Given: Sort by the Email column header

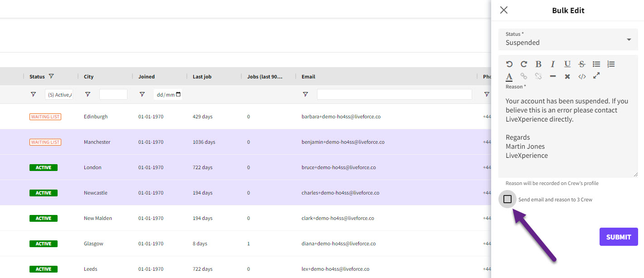Looking at the screenshot, I should click(x=308, y=77).
